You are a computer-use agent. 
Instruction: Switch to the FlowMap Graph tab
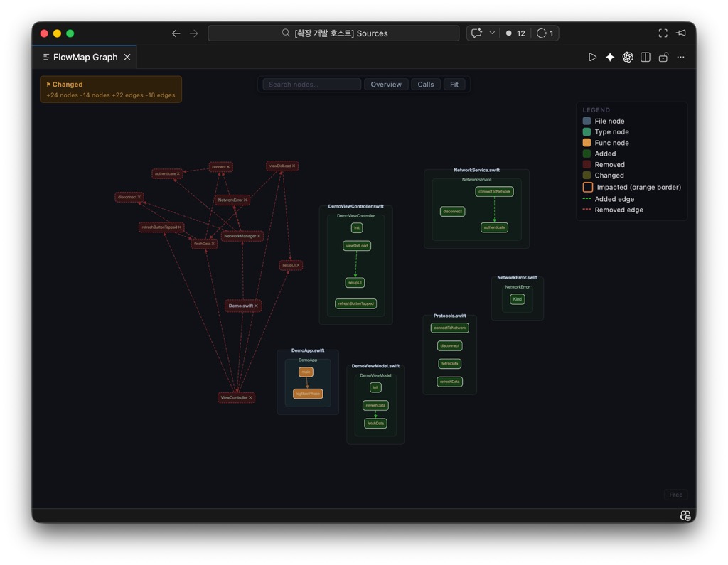pyautogui.click(x=85, y=57)
